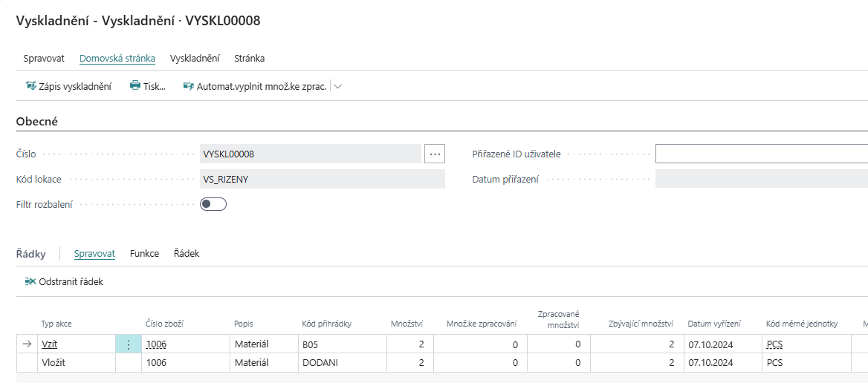Click item number 1006 link in first row
Image resolution: width=868 pixels, height=383 pixels.
point(156,344)
